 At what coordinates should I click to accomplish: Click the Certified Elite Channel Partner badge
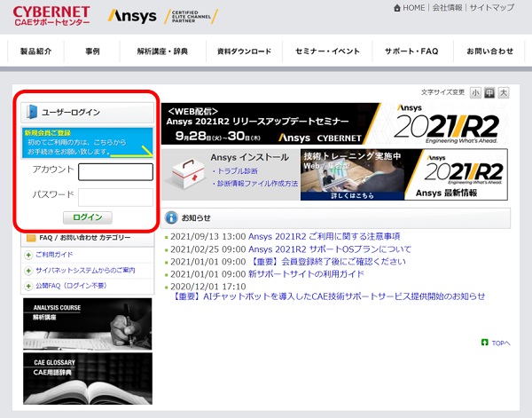[191, 16]
